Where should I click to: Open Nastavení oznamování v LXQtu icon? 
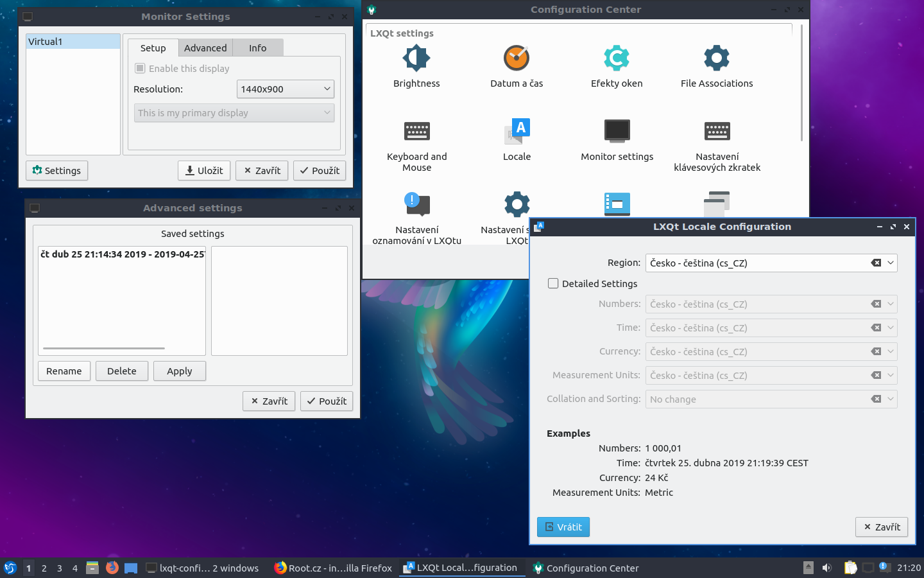click(416, 205)
